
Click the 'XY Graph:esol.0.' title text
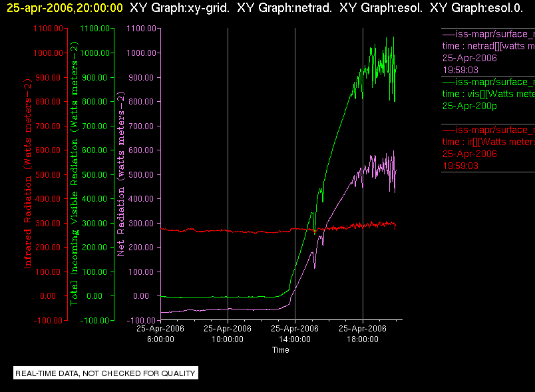[476, 7]
